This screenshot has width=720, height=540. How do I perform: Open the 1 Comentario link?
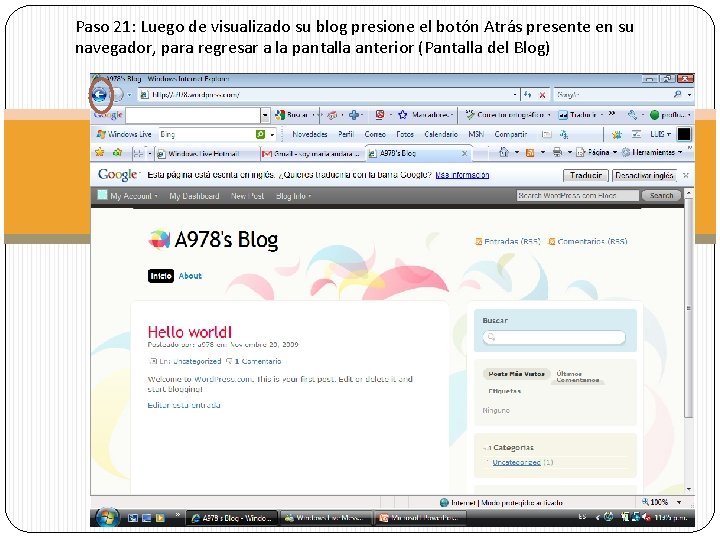click(x=258, y=361)
